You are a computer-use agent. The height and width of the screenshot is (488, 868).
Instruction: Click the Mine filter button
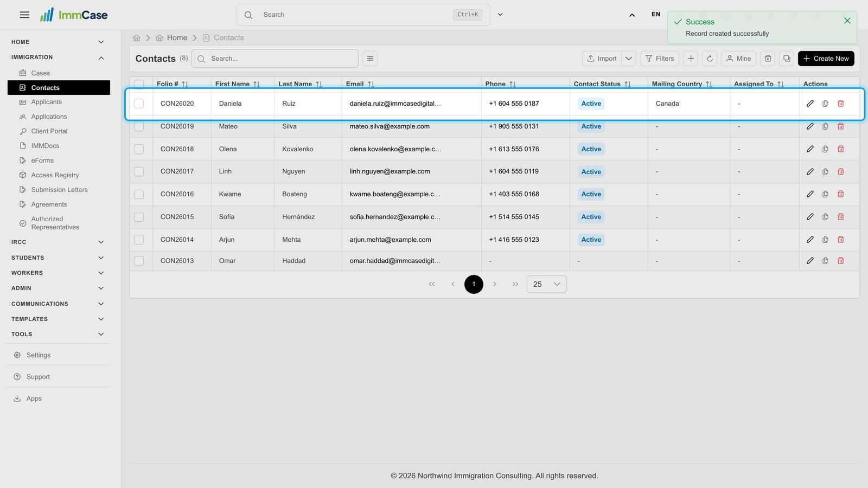coord(738,59)
